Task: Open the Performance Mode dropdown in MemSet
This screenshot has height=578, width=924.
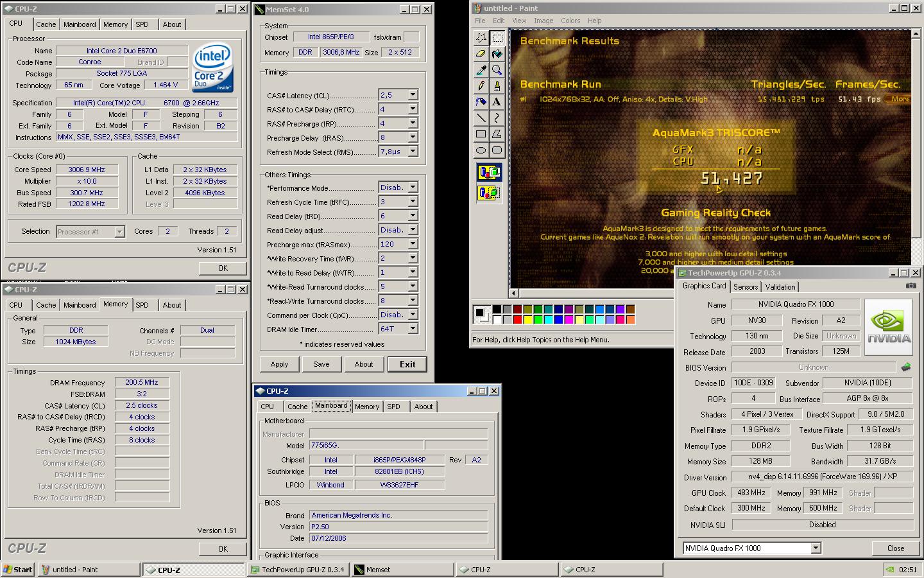Action: pyautogui.click(x=413, y=188)
